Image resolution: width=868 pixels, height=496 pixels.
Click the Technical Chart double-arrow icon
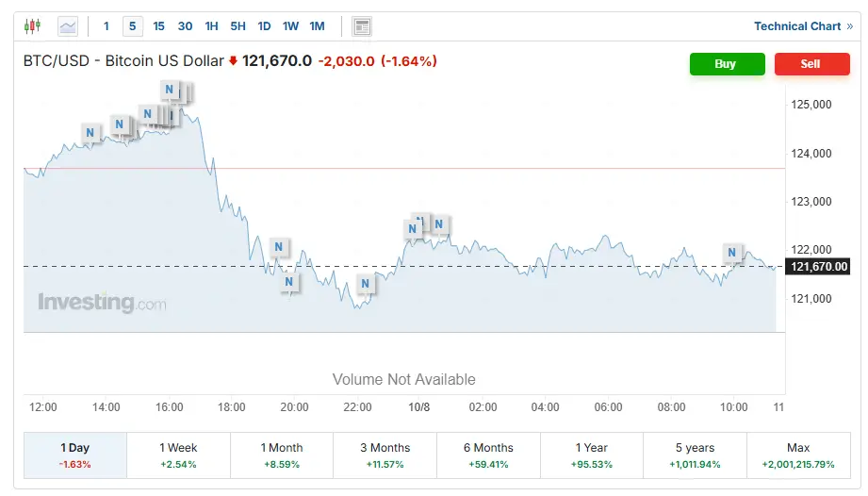tap(850, 26)
